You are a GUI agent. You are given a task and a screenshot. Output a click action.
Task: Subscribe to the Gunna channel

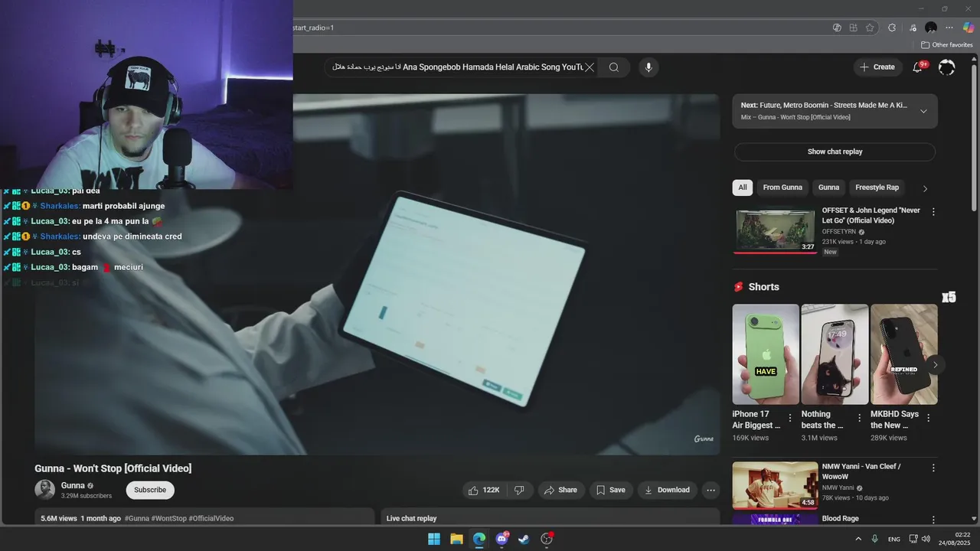pyautogui.click(x=150, y=490)
